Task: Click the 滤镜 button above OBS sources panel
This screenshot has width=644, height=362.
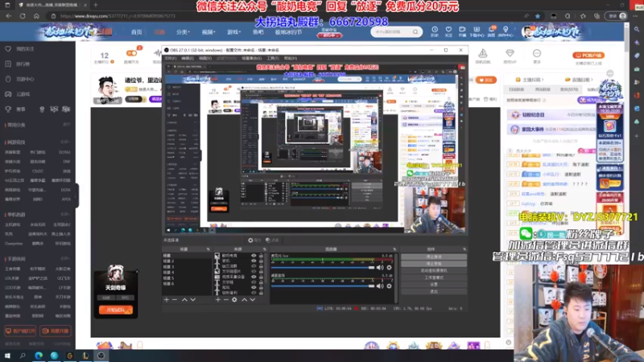Action: tap(272, 240)
